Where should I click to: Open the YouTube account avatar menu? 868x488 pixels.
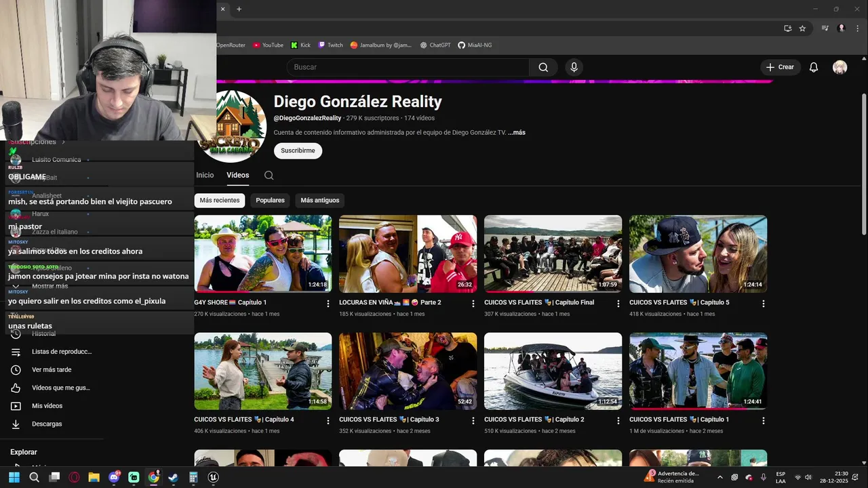pyautogui.click(x=840, y=67)
